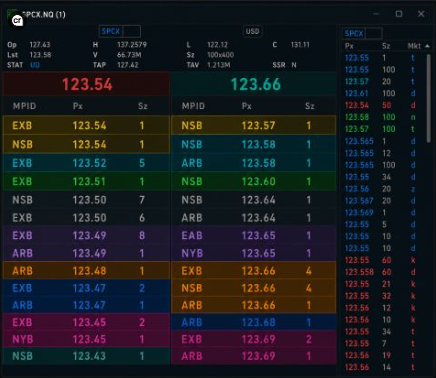Image resolution: width=436 pixels, height=378 pixels.
Task: Click the ask-side MPID column header
Action: click(x=193, y=106)
